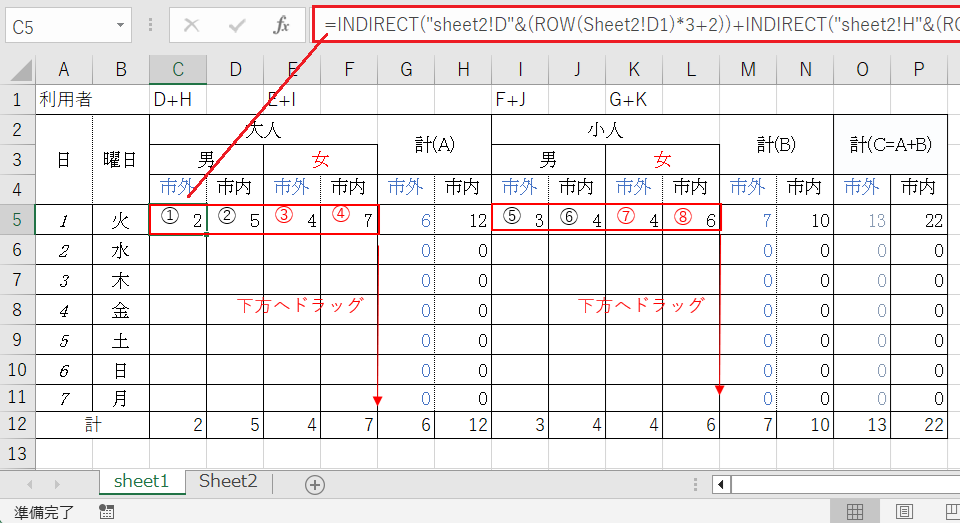
Task: Click the Cancel (X) formula icon
Action: 192,26
